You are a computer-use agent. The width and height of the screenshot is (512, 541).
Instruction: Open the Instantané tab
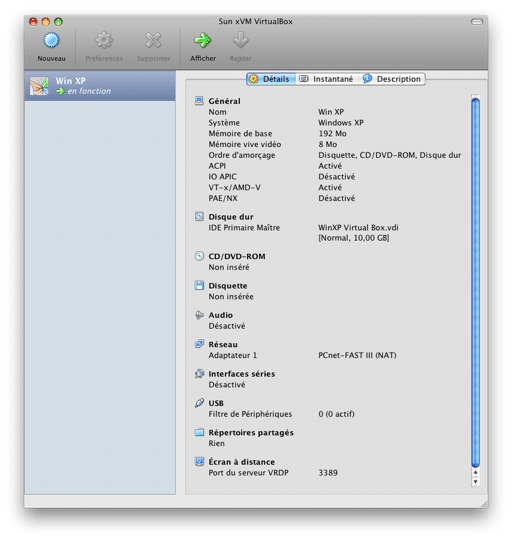click(326, 79)
